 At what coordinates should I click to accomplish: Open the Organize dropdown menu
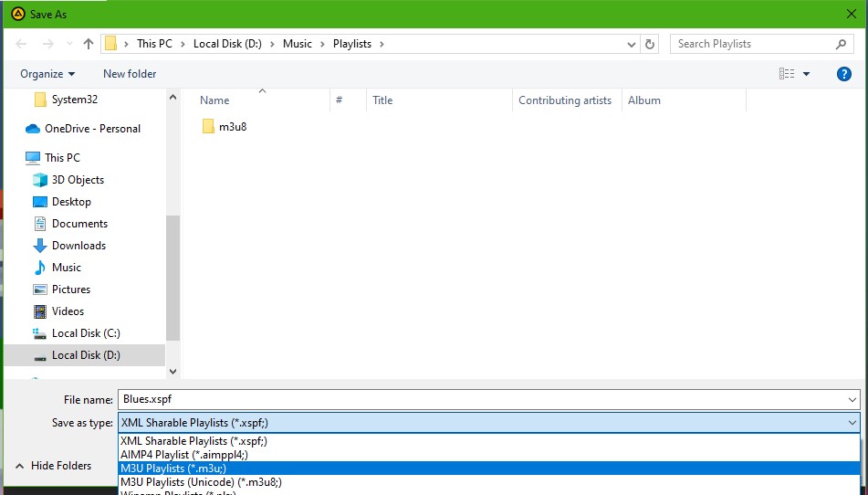pyautogui.click(x=47, y=74)
